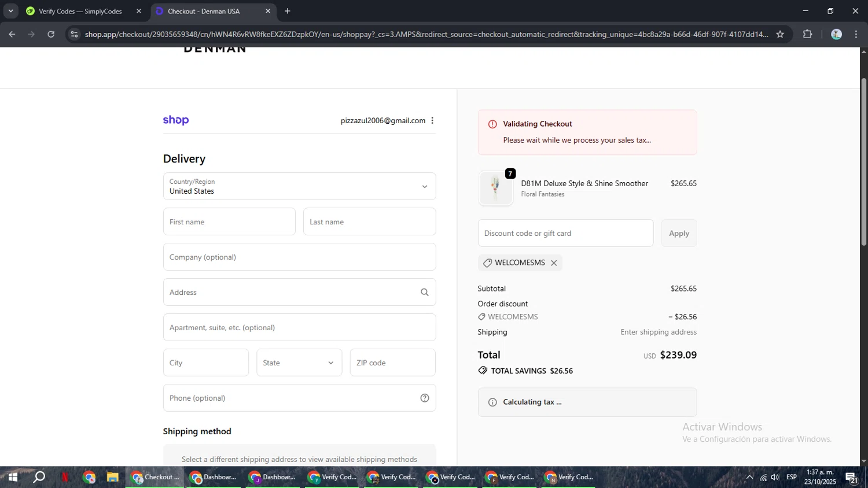The width and height of the screenshot is (868, 488).
Task: Open File Explorer from the taskbar
Action: tap(112, 477)
